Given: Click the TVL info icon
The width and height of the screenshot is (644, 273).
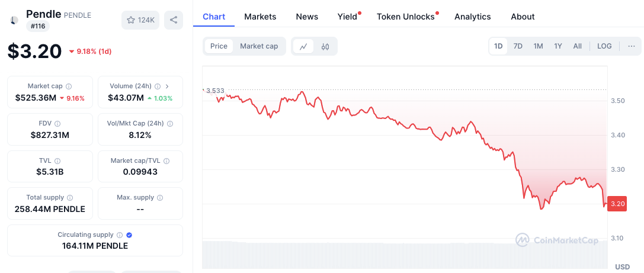Looking at the screenshot, I should (x=57, y=161).
